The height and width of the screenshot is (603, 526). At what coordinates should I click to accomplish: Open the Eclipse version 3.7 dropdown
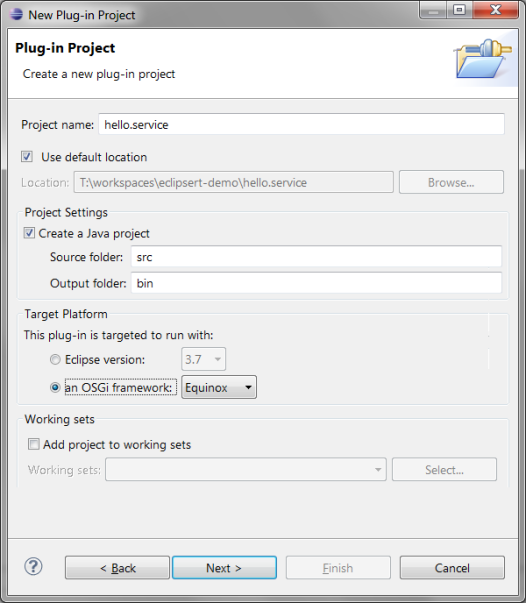click(x=203, y=359)
